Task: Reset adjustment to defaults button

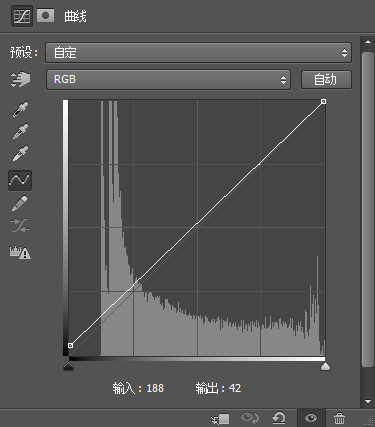Action: click(279, 418)
